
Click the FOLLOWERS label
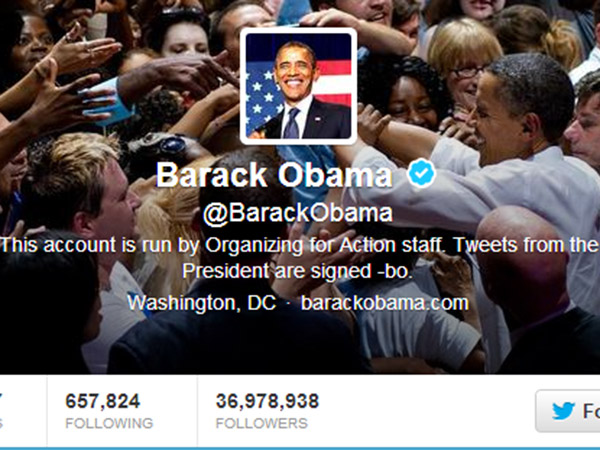(x=262, y=423)
